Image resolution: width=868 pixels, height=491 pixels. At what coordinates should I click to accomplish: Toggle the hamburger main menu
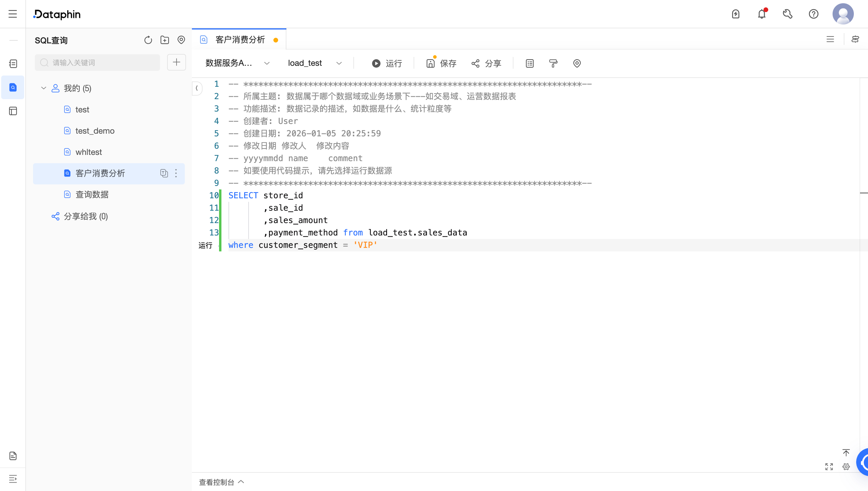point(13,14)
